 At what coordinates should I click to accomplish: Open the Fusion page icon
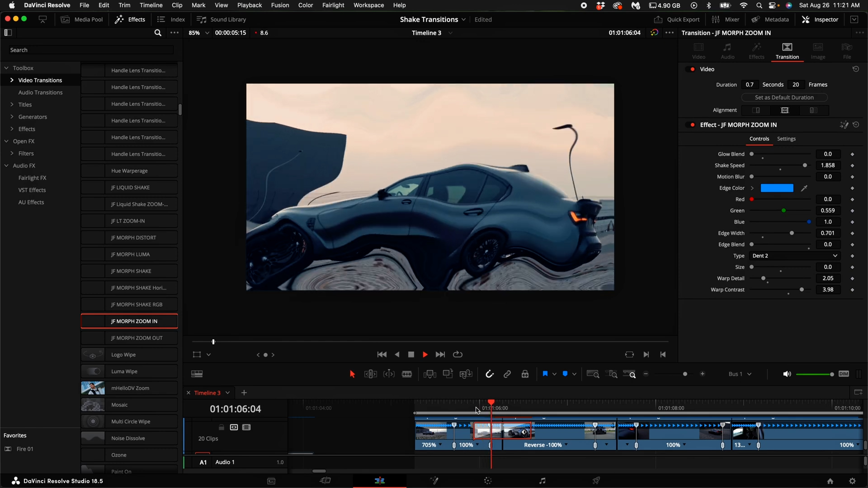(x=434, y=481)
